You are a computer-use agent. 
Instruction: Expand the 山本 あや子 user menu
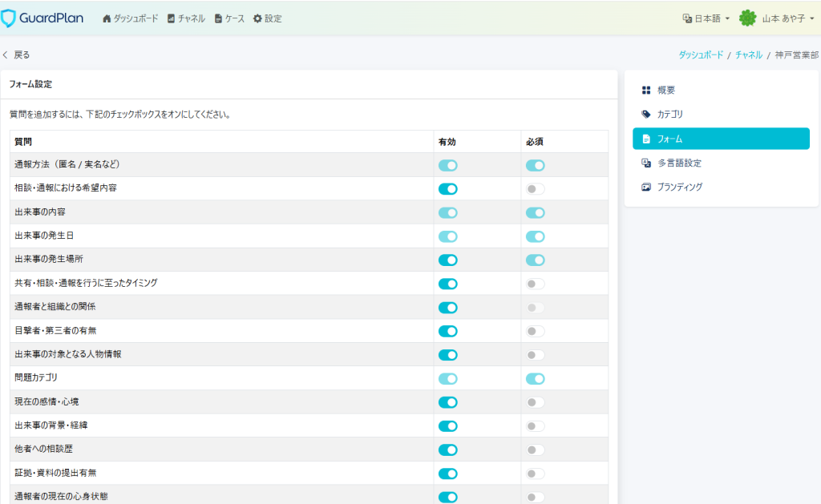pyautogui.click(x=787, y=18)
